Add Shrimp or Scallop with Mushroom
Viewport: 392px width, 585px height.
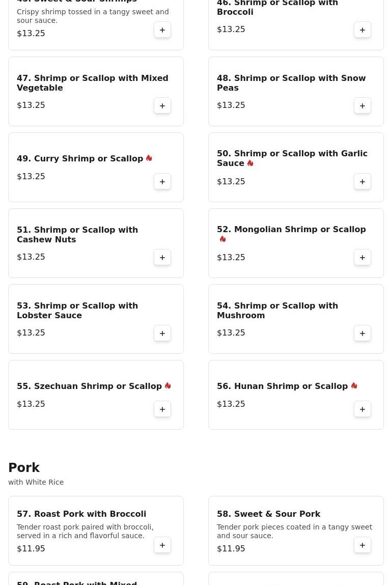click(x=362, y=333)
